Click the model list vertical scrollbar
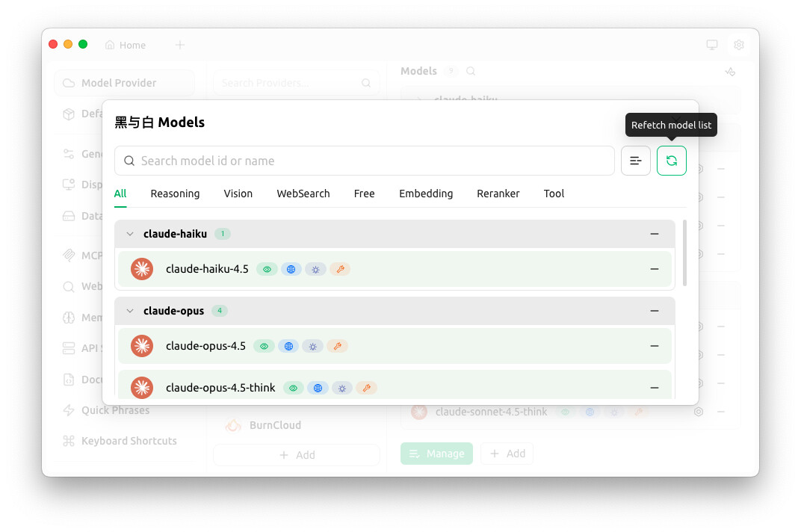The image size is (801, 532). 684,253
